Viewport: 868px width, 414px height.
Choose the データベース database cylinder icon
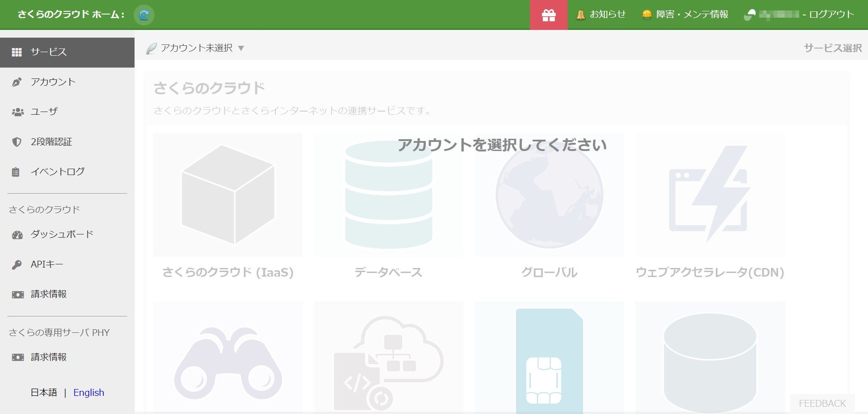point(388,195)
